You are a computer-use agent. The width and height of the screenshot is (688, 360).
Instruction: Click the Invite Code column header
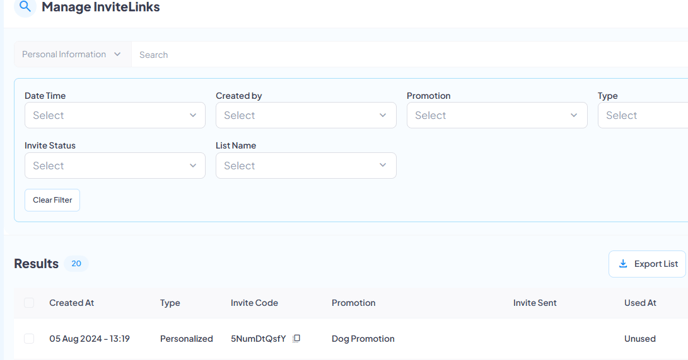(254, 303)
